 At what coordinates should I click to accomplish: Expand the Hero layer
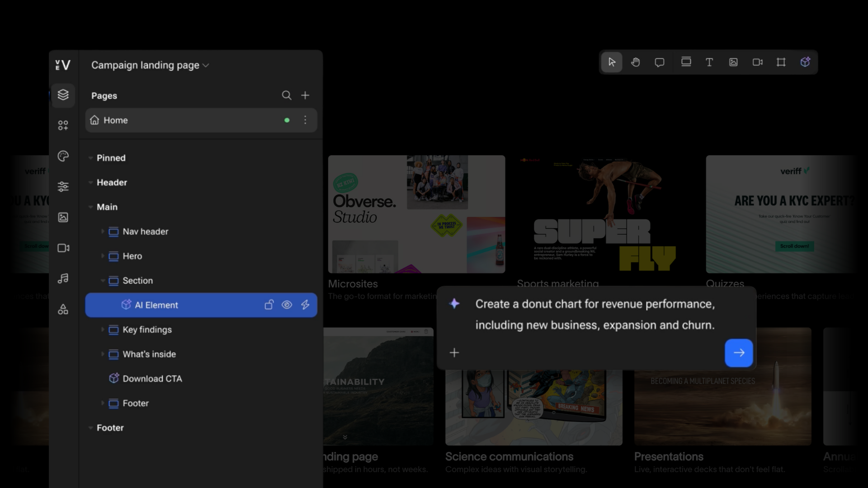[x=103, y=256]
